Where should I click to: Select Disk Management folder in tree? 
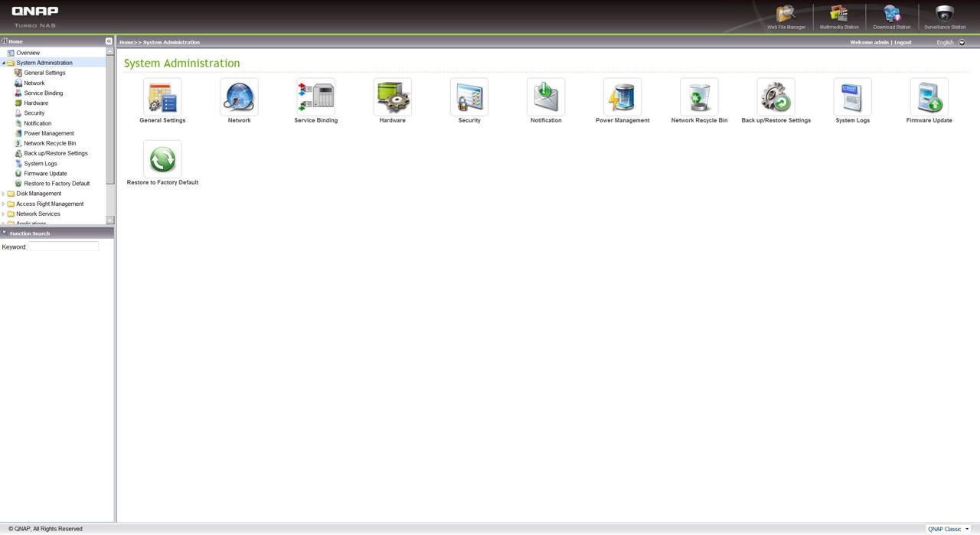(x=39, y=194)
